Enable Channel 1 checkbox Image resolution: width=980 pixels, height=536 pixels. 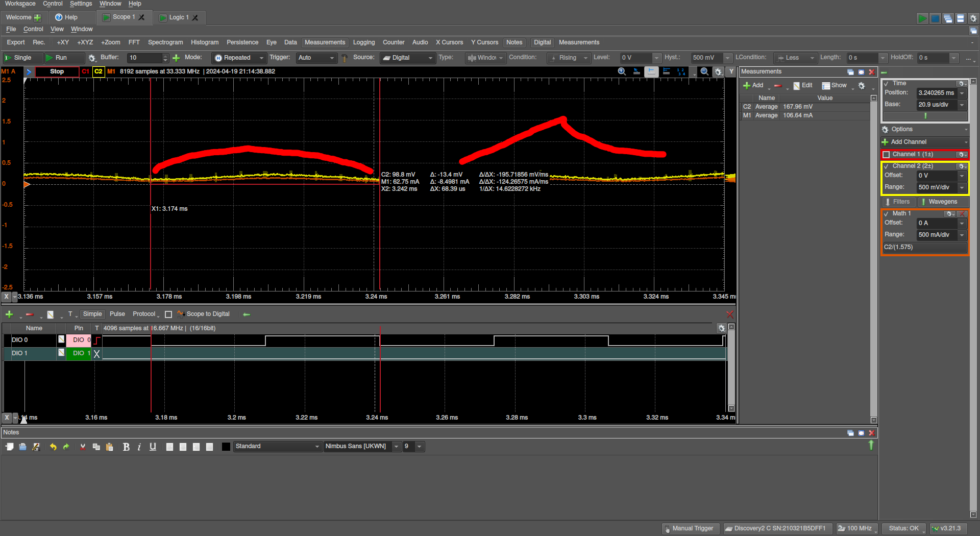pyautogui.click(x=886, y=154)
